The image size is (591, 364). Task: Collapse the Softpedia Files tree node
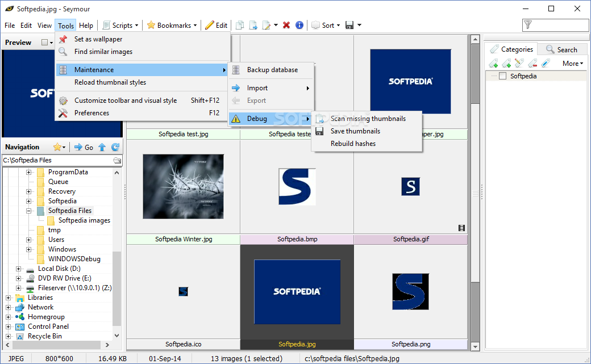coord(28,211)
